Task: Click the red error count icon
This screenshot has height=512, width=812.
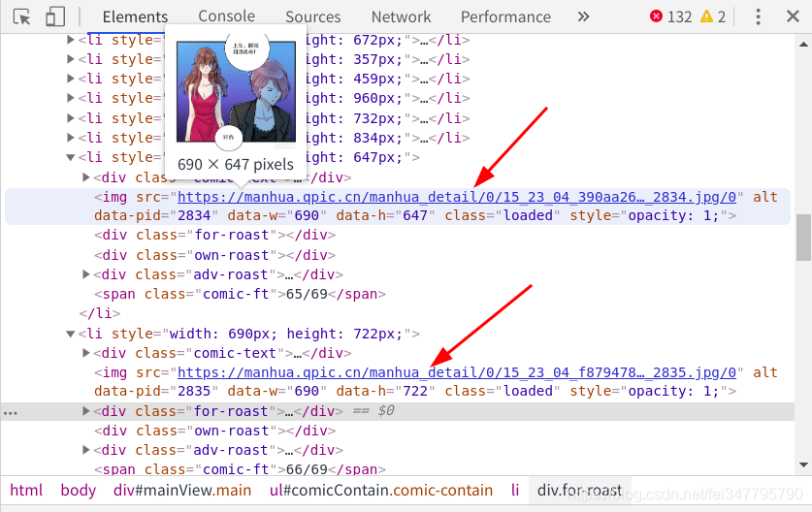Action: (x=656, y=16)
